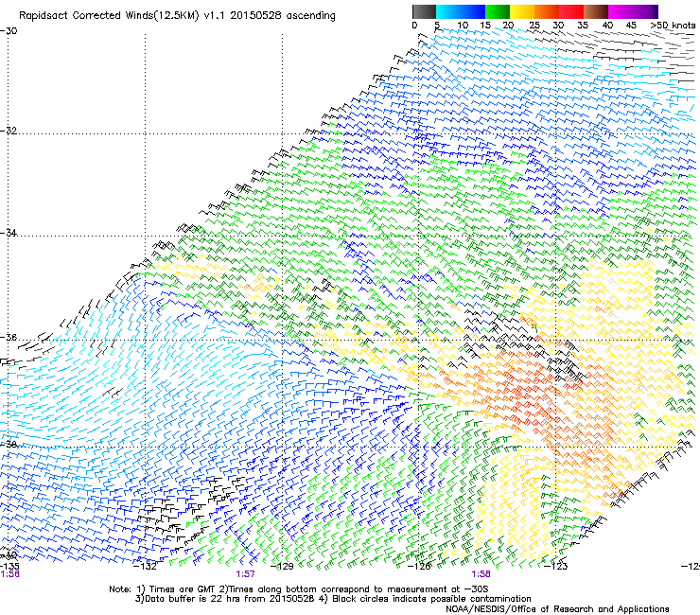Viewport: 700px width, 615px height.
Task: Click the gray 0-5 knots legend swatch
Action: (424, 11)
